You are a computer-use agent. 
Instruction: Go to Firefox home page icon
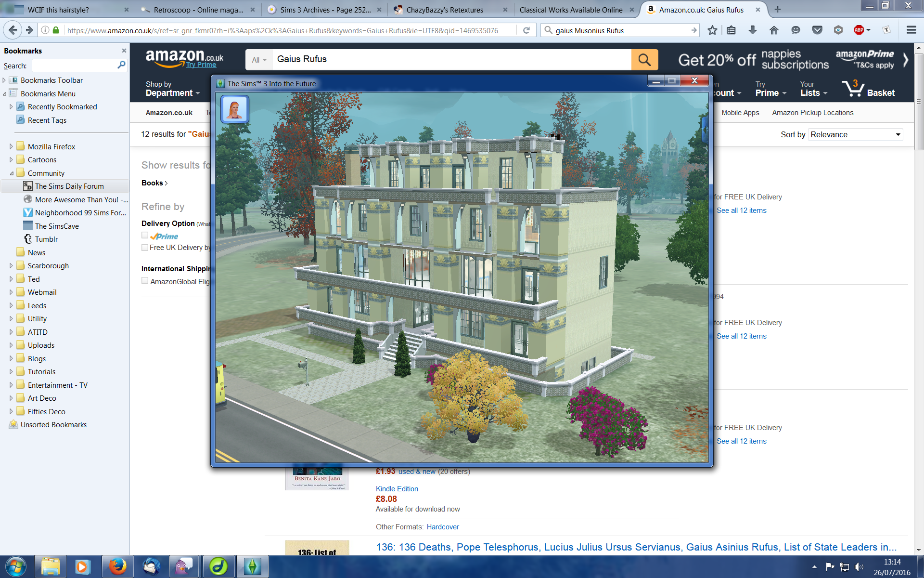click(x=774, y=30)
